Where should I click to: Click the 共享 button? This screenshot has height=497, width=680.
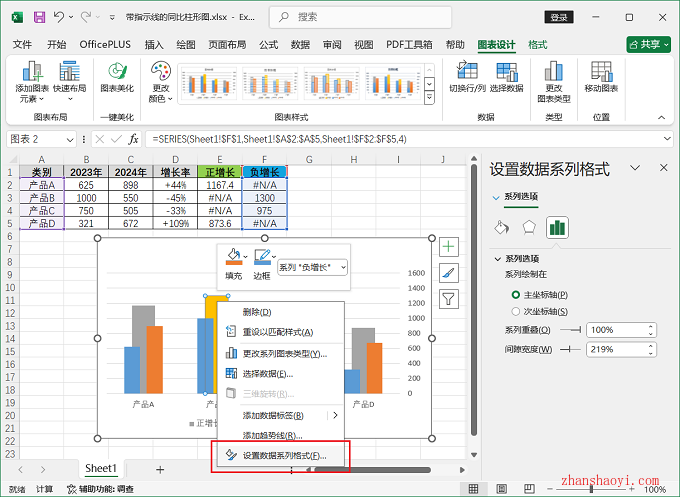pyautogui.click(x=648, y=45)
